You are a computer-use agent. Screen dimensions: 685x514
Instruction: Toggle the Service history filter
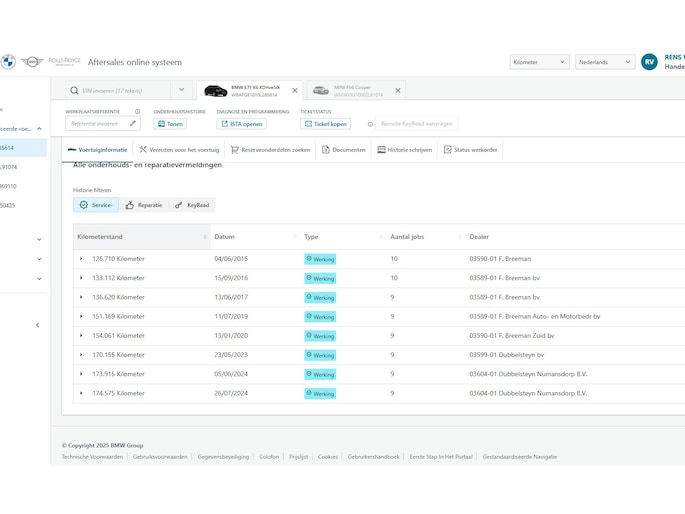click(x=96, y=205)
